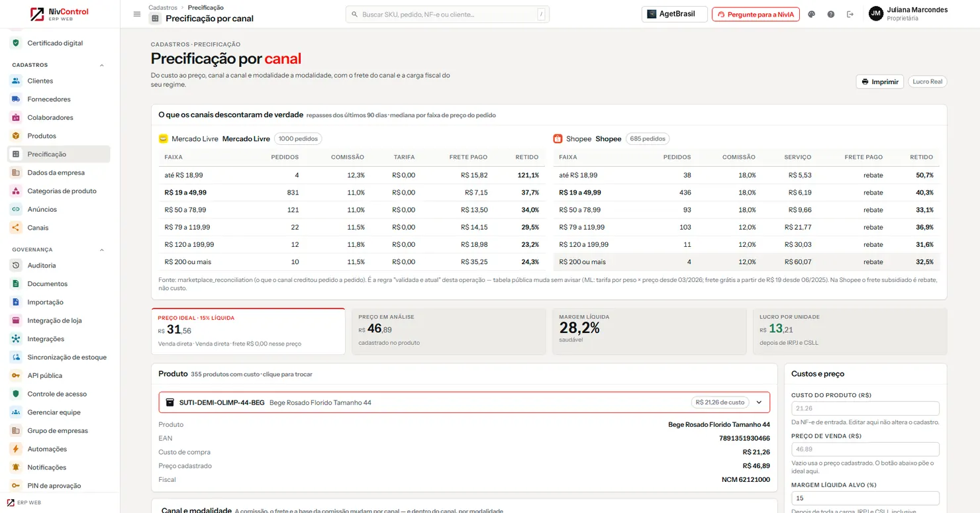Toggle the sidebar hamburger menu
The height and width of the screenshot is (513, 980).
pos(137,14)
